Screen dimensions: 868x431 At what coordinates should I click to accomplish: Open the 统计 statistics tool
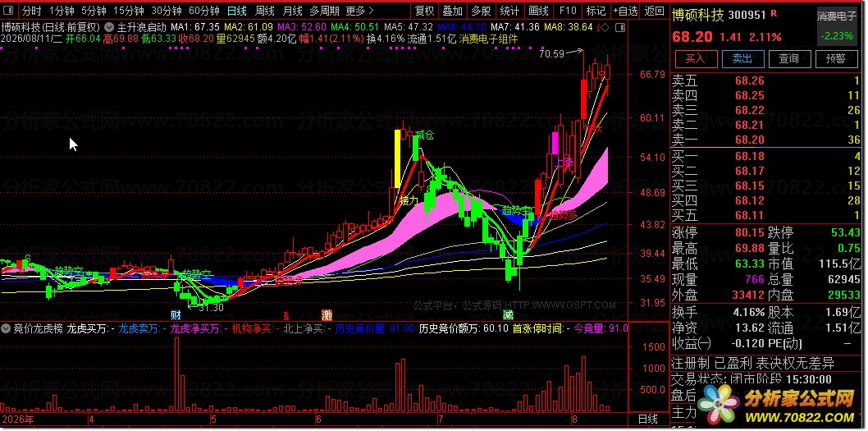pos(509,11)
